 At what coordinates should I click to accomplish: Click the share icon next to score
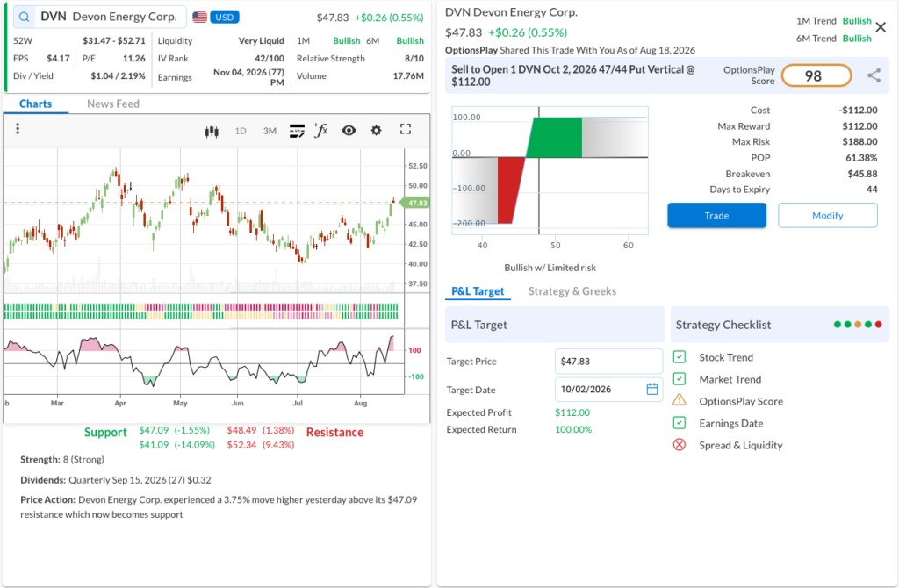pyautogui.click(x=874, y=75)
